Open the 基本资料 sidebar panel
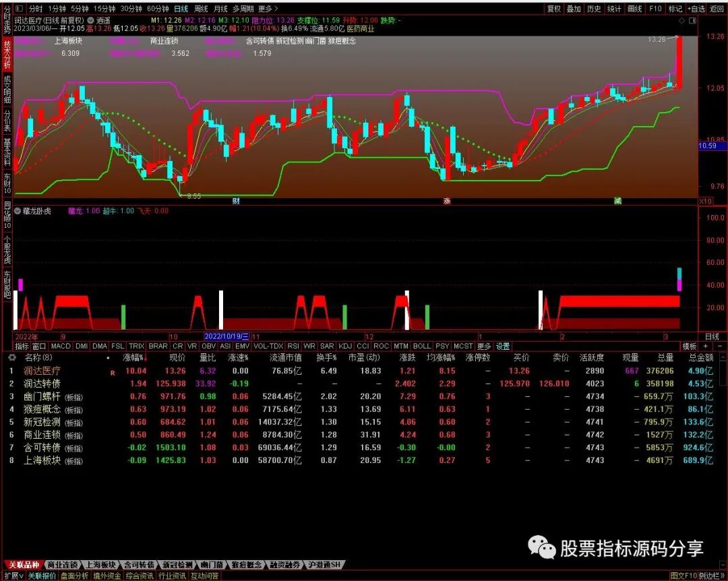Image resolution: width=728 pixels, height=581 pixels. pyautogui.click(x=7, y=152)
